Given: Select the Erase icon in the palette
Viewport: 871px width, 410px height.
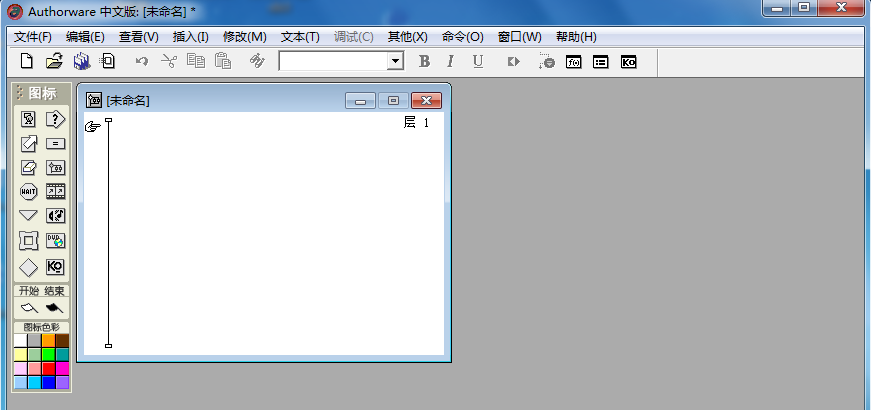Looking at the screenshot, I should pyautogui.click(x=28, y=167).
